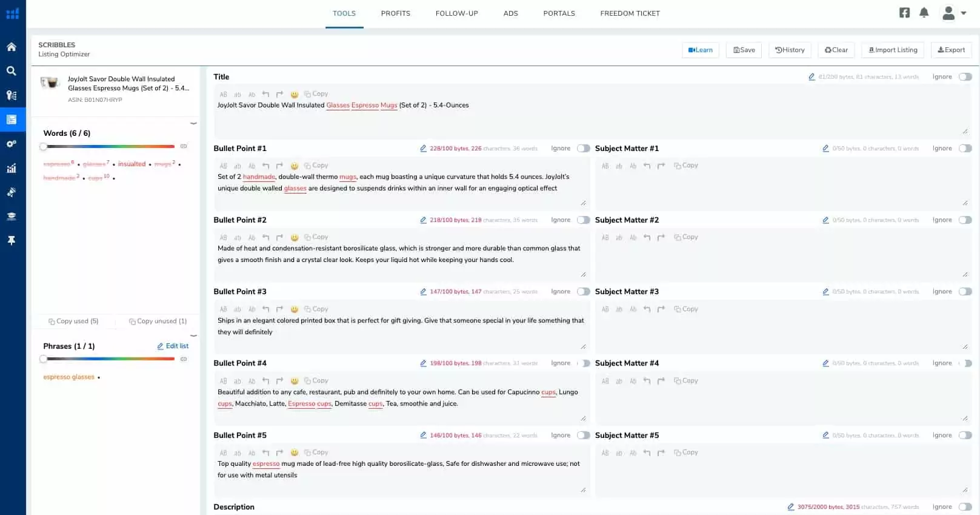Apply uppercase AB in Bullet Point #1
Viewport: 980px width, 515px height.
point(223,166)
